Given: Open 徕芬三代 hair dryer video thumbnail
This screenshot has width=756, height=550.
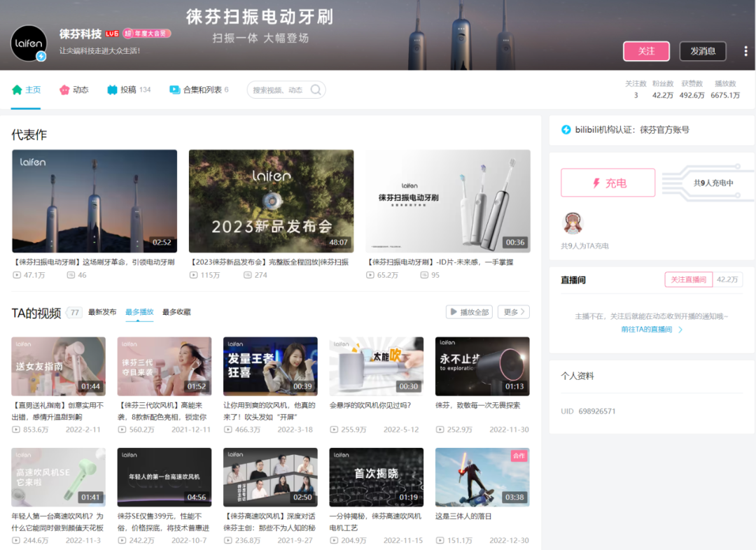Looking at the screenshot, I should tap(164, 367).
